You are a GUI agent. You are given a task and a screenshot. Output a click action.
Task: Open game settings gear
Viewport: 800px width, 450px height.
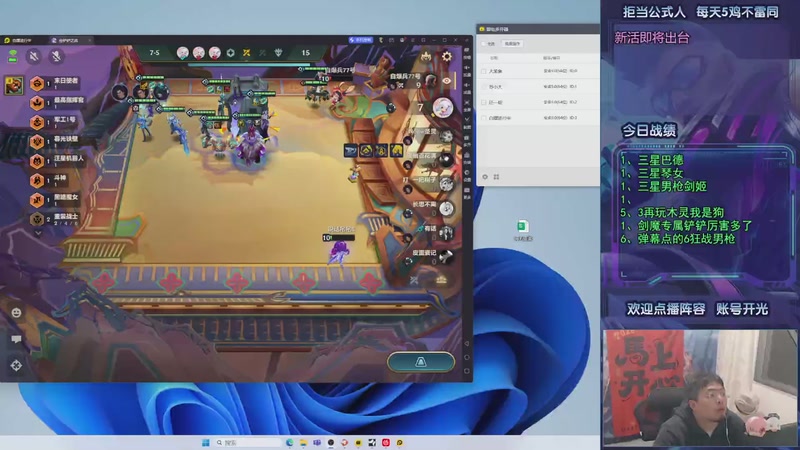click(446, 56)
